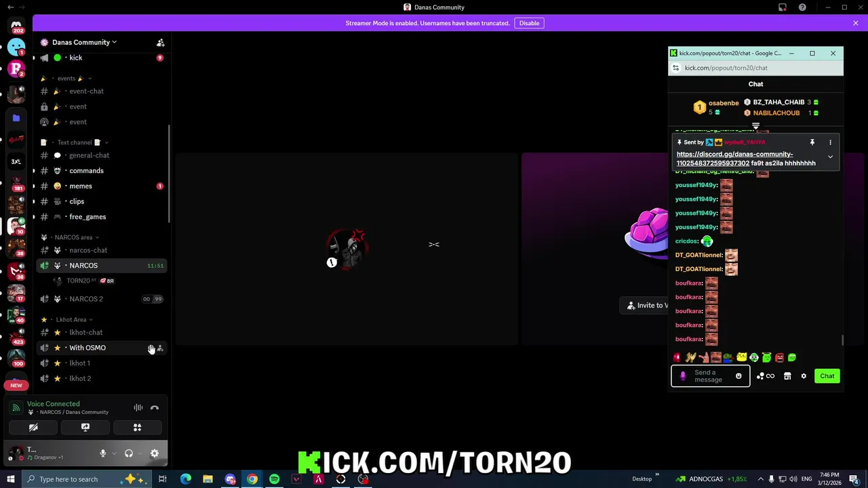This screenshot has width=868, height=488.
Task: Deafen audio with the headphones icon
Action: [129, 453]
